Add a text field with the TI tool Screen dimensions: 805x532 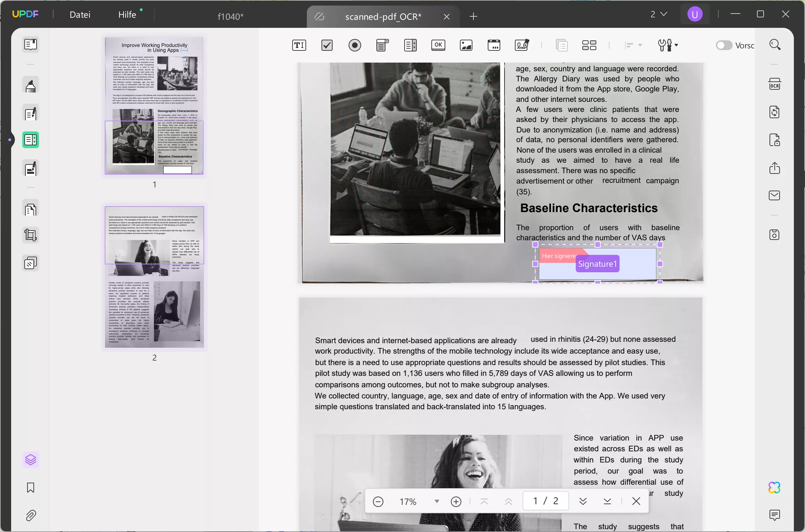coord(298,45)
